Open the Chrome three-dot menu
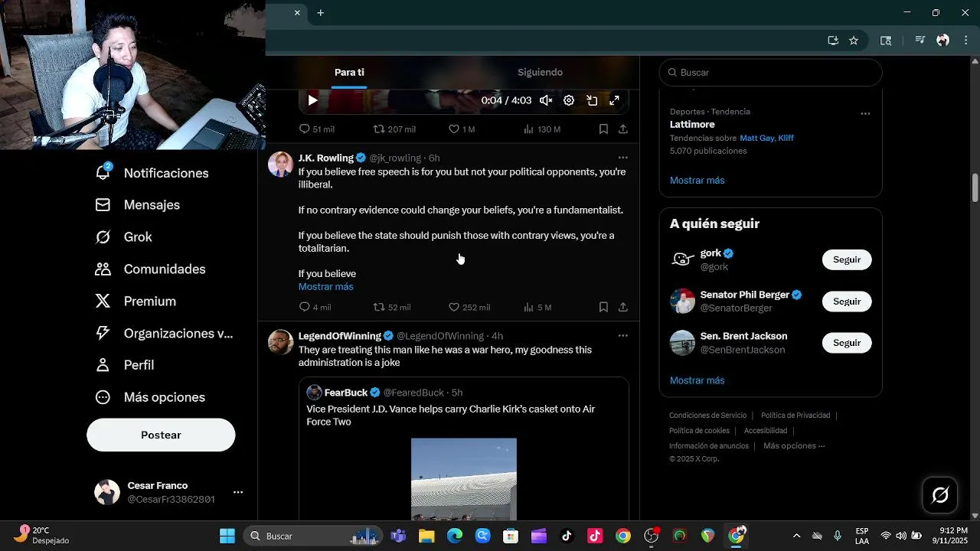This screenshot has height=551, width=980. point(965,41)
